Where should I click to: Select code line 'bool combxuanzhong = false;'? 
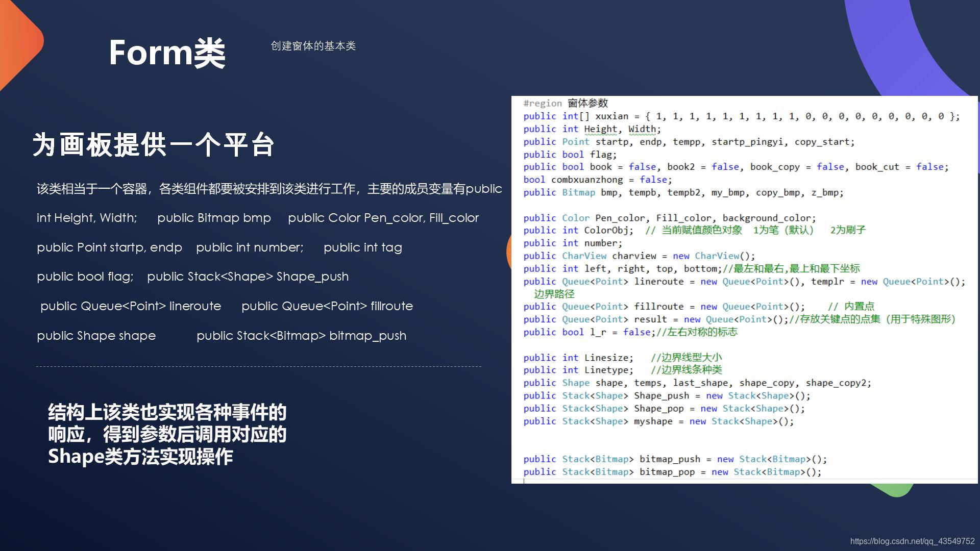click(x=598, y=180)
